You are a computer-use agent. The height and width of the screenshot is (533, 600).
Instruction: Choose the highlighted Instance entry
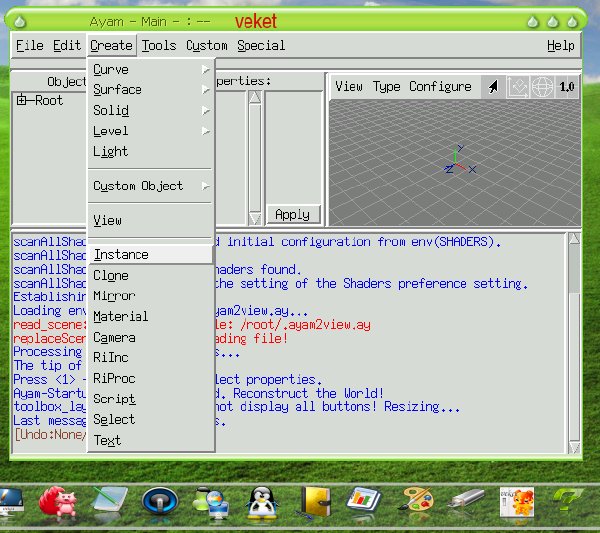point(150,255)
